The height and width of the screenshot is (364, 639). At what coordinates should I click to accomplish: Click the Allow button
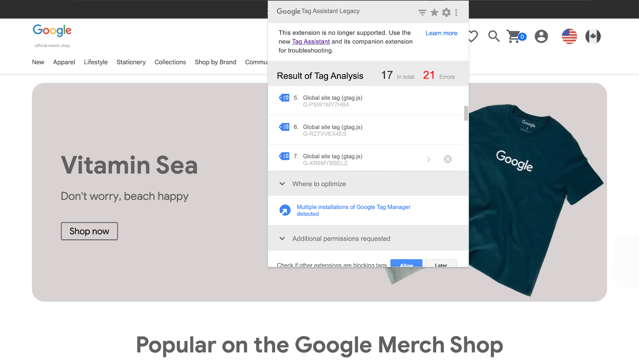click(x=406, y=264)
